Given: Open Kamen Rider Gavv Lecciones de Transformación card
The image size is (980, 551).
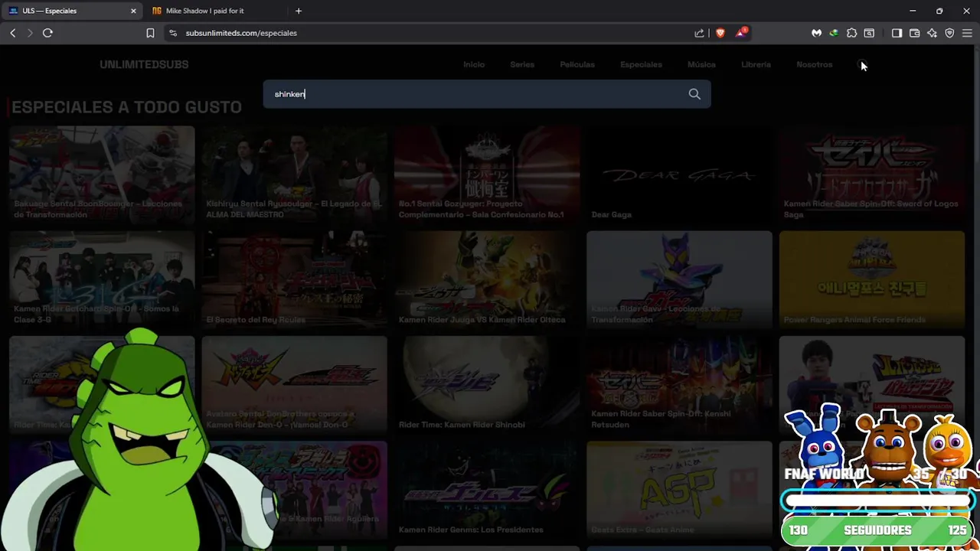Looking at the screenshot, I should click(x=679, y=280).
